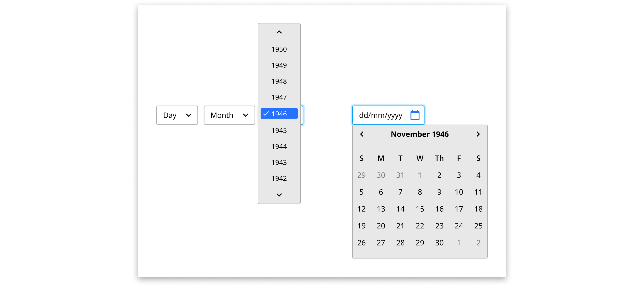Viewport: 644px width, 286px height.
Task: Pick 1948 in the year list
Action: [x=279, y=81]
